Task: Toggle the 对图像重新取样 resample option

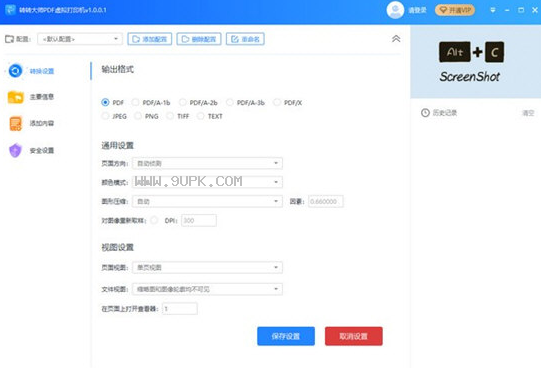Action: tap(154, 220)
